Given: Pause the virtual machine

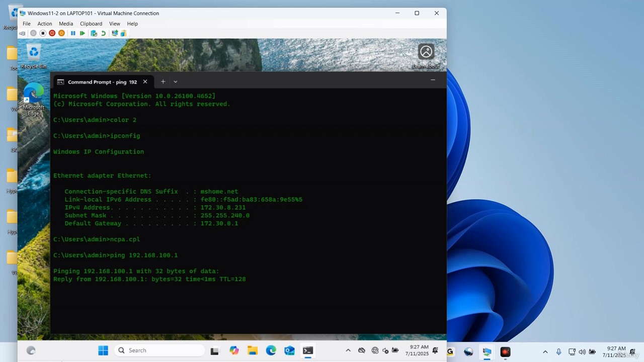Looking at the screenshot, I should [x=73, y=33].
